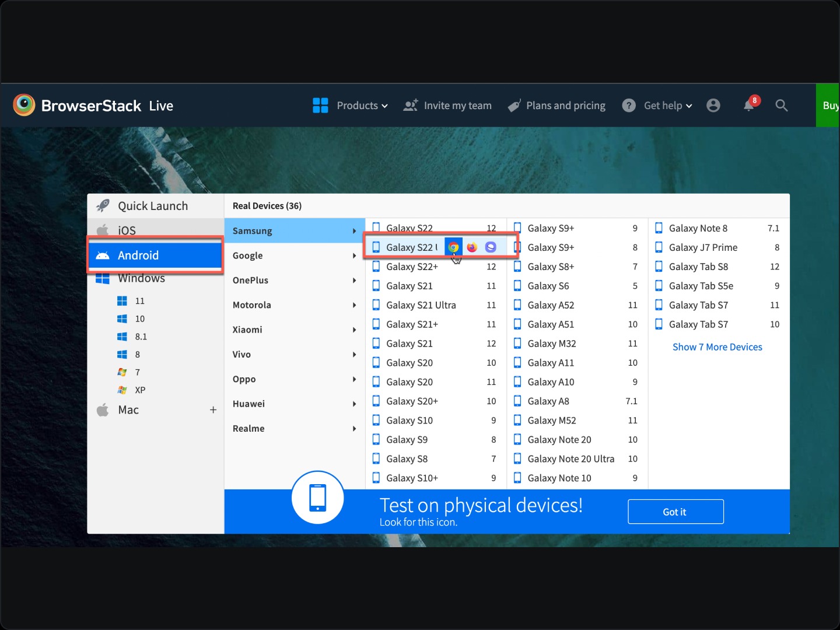Viewport: 840px width, 630px height.
Task: Click the Windows 10 logo icon
Action: 122,319
